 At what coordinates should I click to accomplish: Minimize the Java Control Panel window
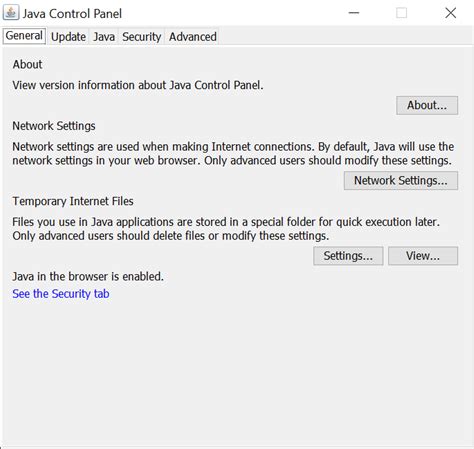point(354,13)
